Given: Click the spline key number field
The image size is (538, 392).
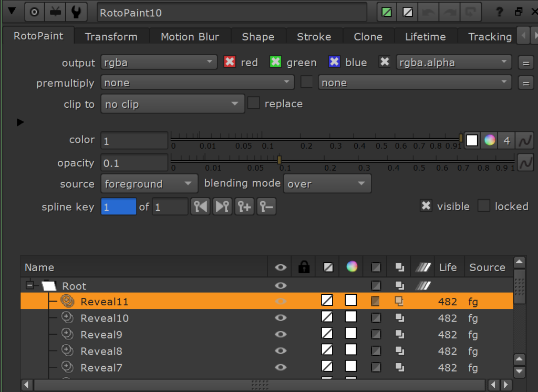Looking at the screenshot, I should point(118,207).
